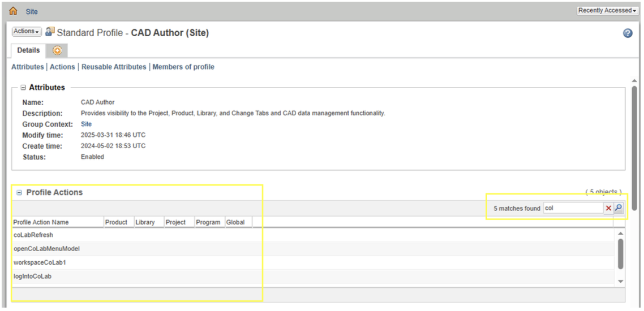
Task: Collapse the Attributes section
Action: 23,88
